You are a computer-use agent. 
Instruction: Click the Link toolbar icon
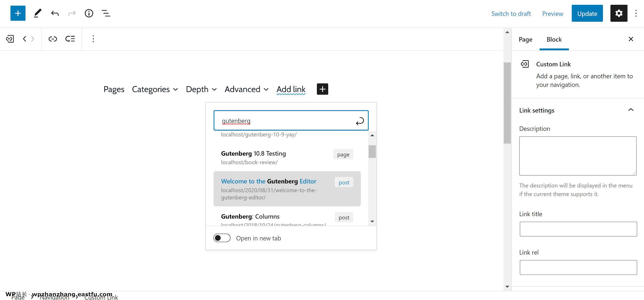pyautogui.click(x=53, y=39)
